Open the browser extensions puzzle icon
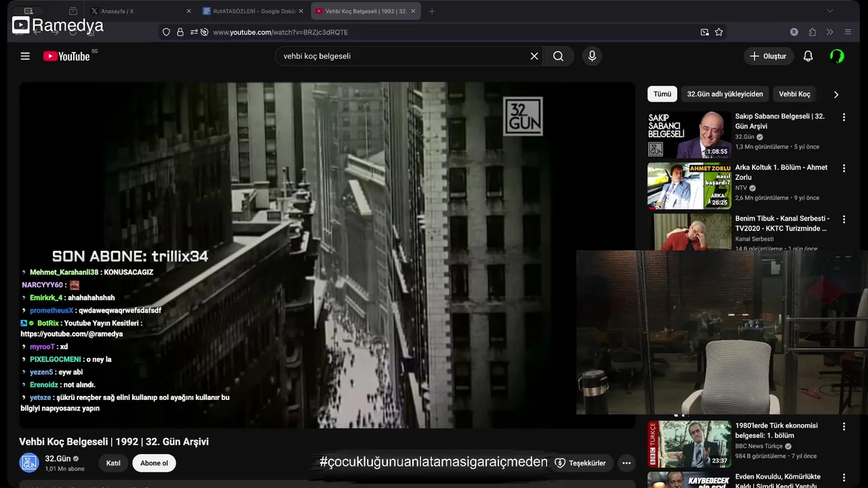This screenshot has width=868, height=488. [812, 32]
